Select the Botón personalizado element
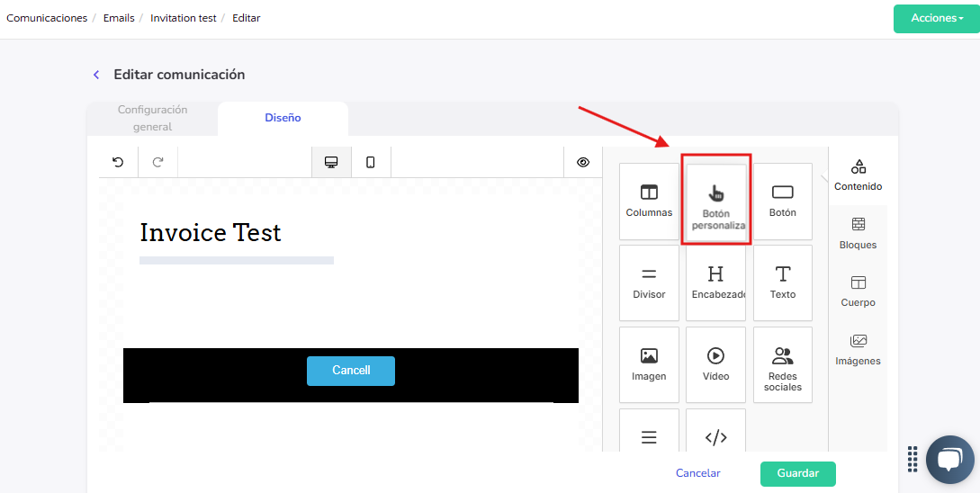The height and width of the screenshot is (493, 980). click(716, 203)
